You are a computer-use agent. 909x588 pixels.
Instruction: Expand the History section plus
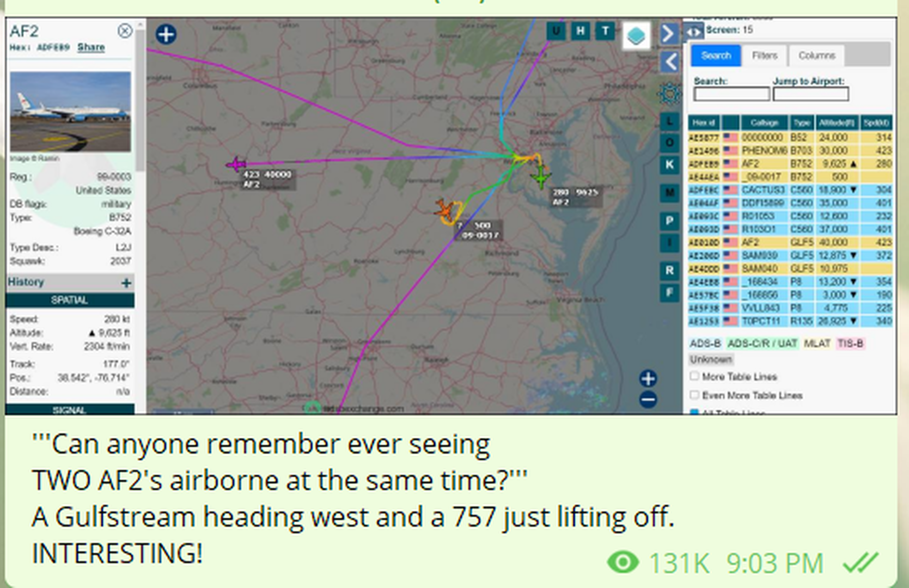(126, 283)
